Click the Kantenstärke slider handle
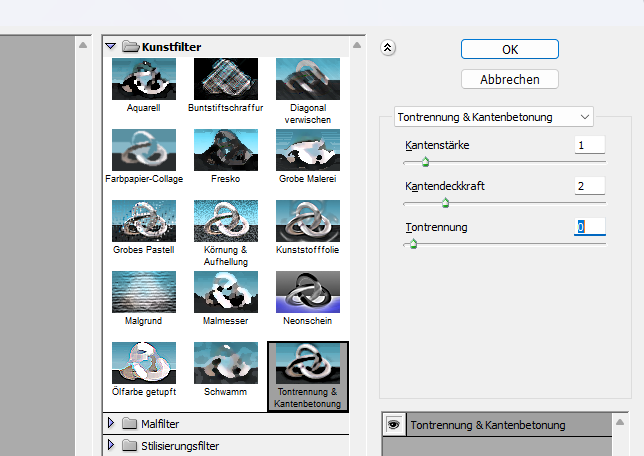 (x=426, y=162)
